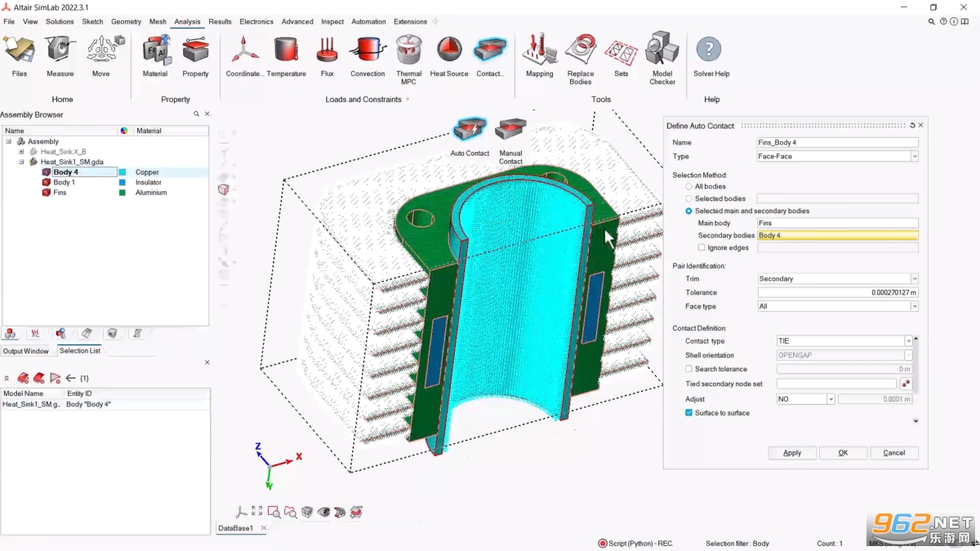Close the Selection List panel
Image resolution: width=980 pixels, height=551 pixels.
pyautogui.click(x=207, y=362)
